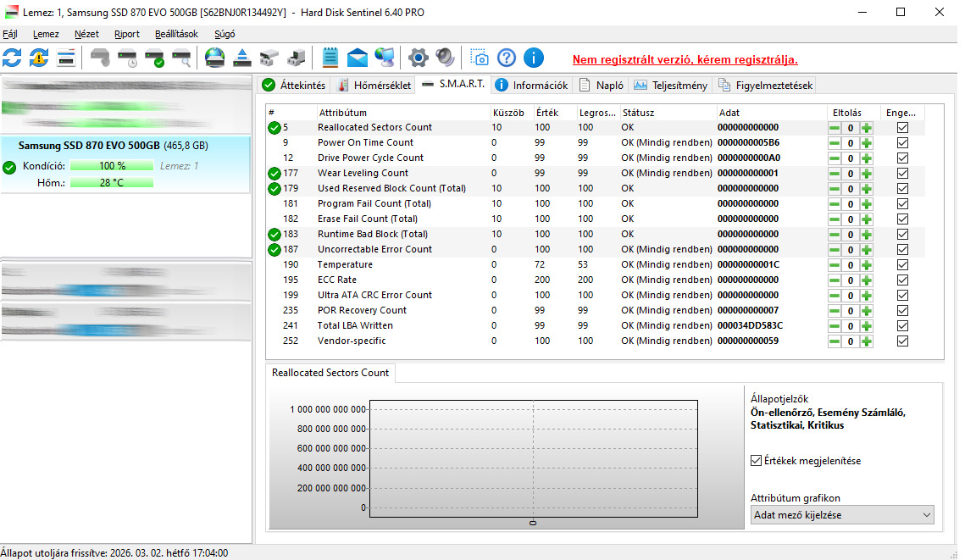Toggle checkbox for Vendor-specific row
The image size is (976, 560).
coord(902,341)
